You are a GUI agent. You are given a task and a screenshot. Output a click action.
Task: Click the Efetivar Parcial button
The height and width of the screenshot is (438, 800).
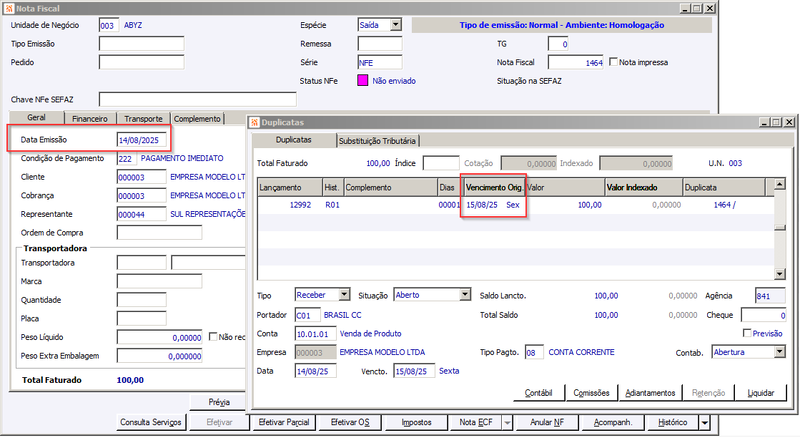[x=284, y=422]
